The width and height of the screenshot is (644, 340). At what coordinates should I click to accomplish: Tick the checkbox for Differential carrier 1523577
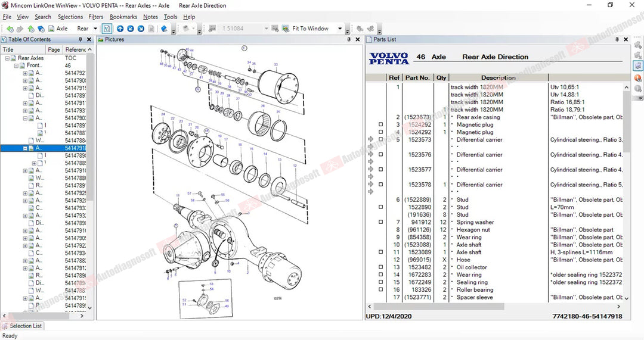(x=380, y=169)
